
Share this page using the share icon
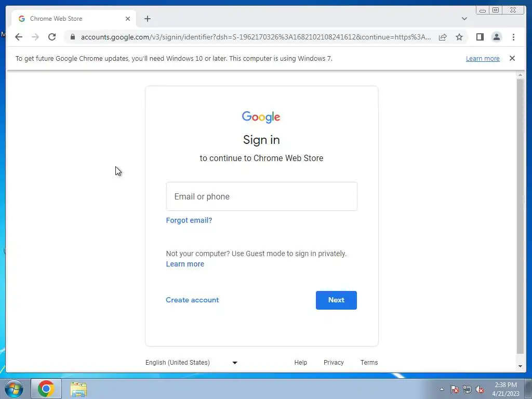[443, 37]
